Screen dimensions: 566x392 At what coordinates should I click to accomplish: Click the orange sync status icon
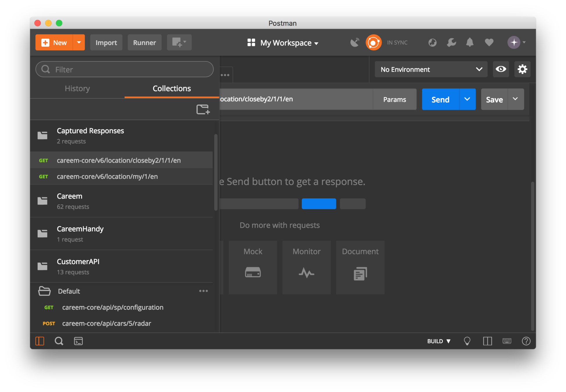373,43
